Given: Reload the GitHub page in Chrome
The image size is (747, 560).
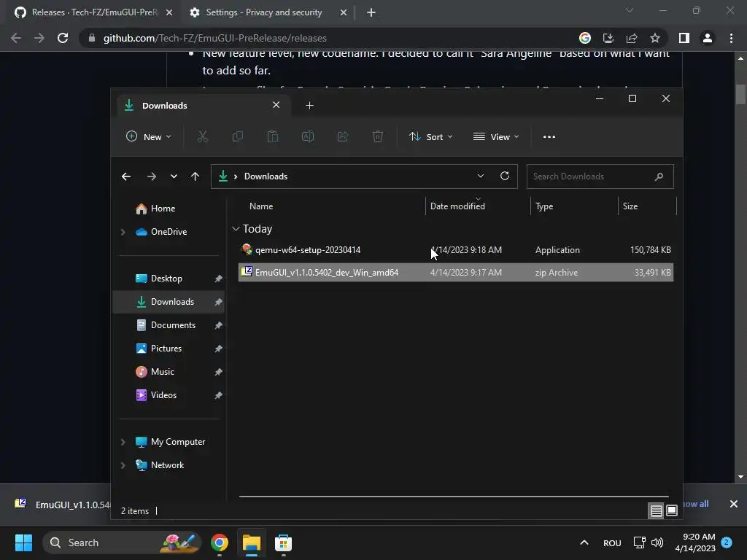Looking at the screenshot, I should tap(63, 38).
